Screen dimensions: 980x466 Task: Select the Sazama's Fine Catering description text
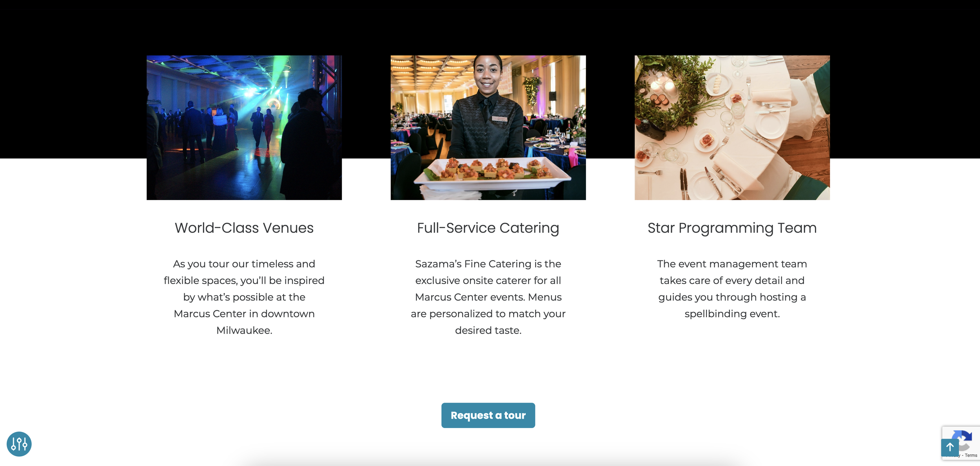(488, 297)
